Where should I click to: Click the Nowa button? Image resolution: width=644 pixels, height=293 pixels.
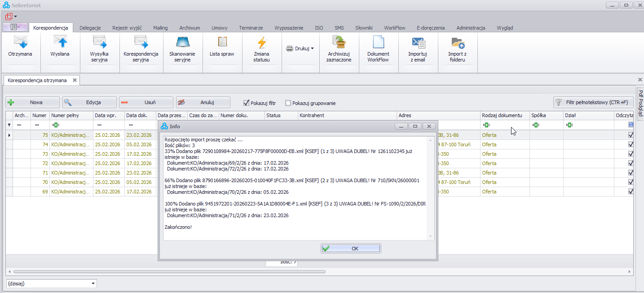tap(32, 102)
